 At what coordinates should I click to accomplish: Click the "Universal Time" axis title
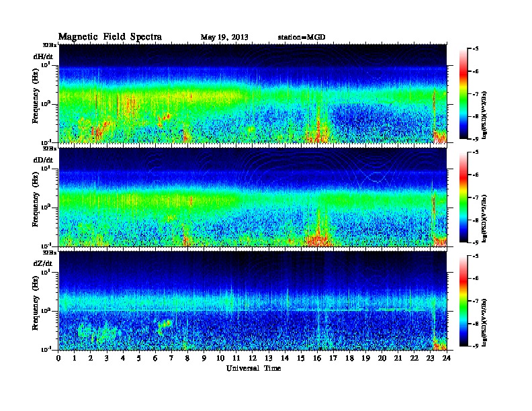coord(253,368)
